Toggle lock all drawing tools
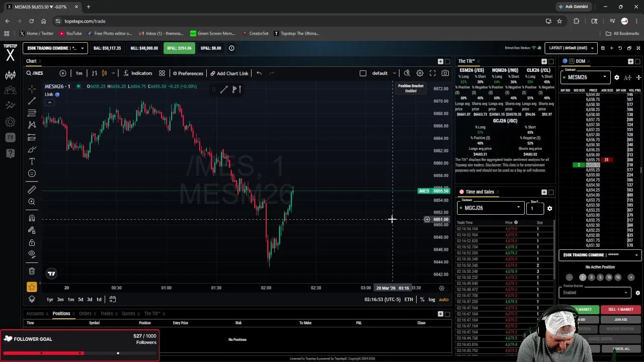The height and width of the screenshot is (362, 644). point(32,242)
